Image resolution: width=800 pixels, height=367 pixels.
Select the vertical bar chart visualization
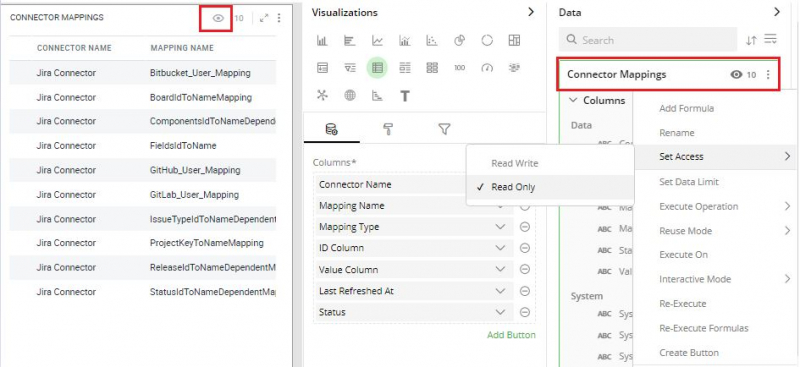click(x=322, y=40)
